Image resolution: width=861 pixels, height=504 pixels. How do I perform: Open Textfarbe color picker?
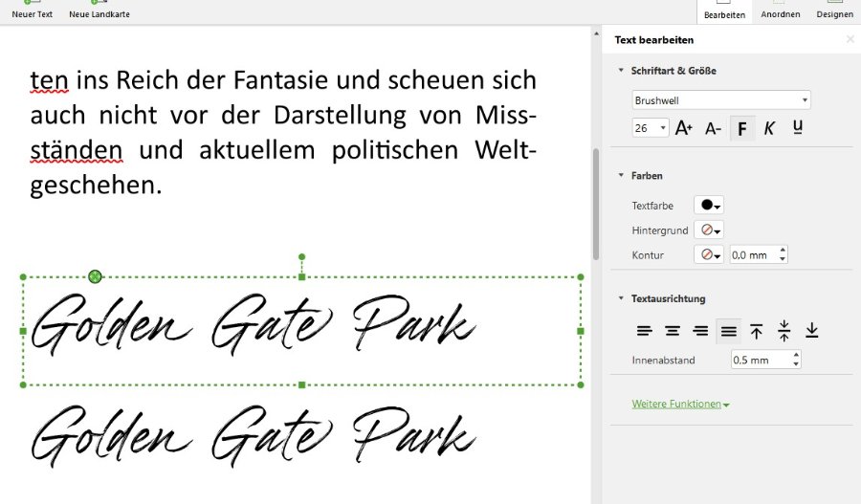click(x=709, y=206)
